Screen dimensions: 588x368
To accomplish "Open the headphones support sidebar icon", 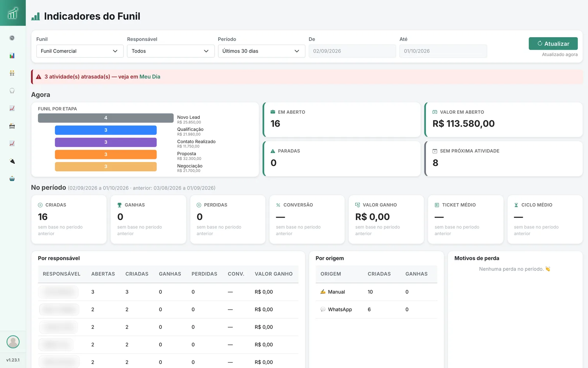I will (x=12, y=91).
